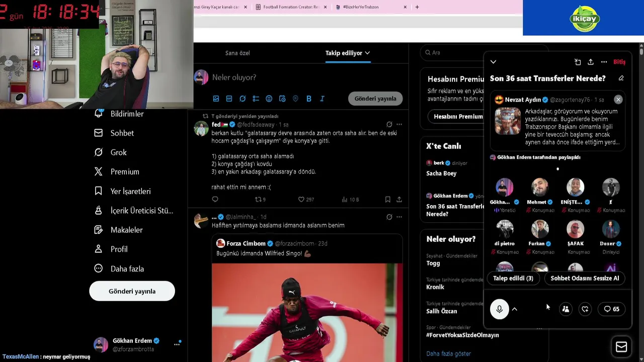The image size is (644, 362).
Task: Open Grok in the sidebar
Action: point(111,152)
